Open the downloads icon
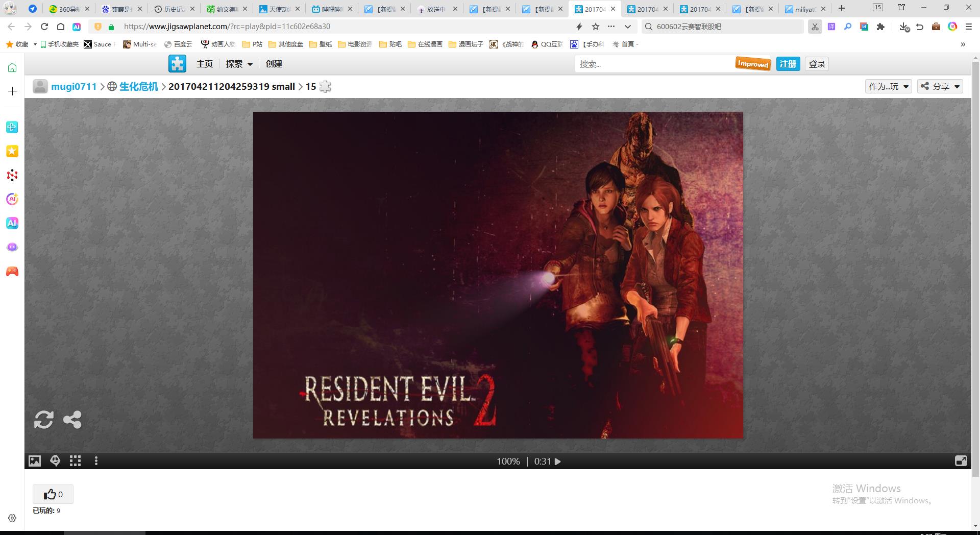Viewport: 980px width, 535px height. [x=904, y=27]
